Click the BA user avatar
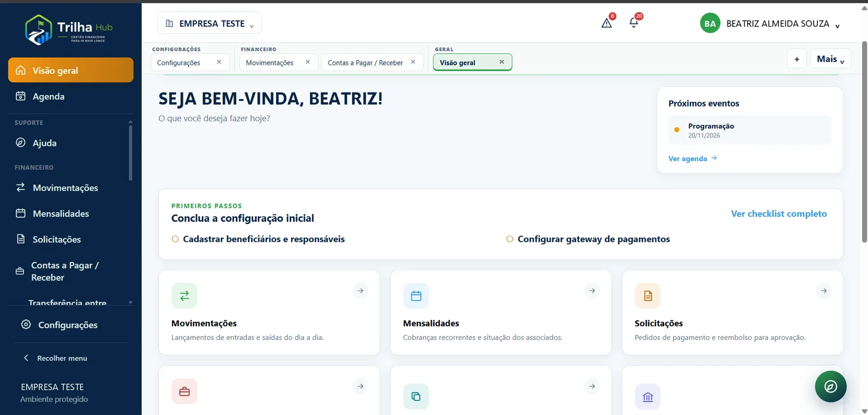Screen dimensions: 868x415 click(710, 23)
